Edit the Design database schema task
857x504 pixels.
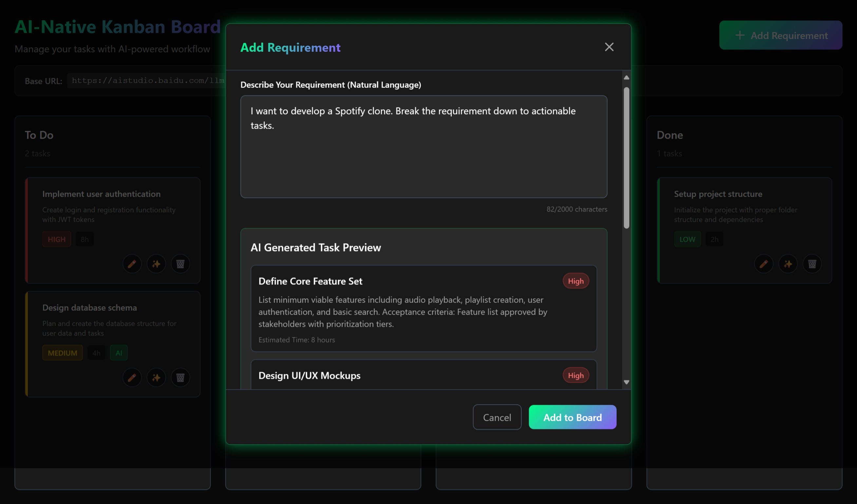coord(132,377)
